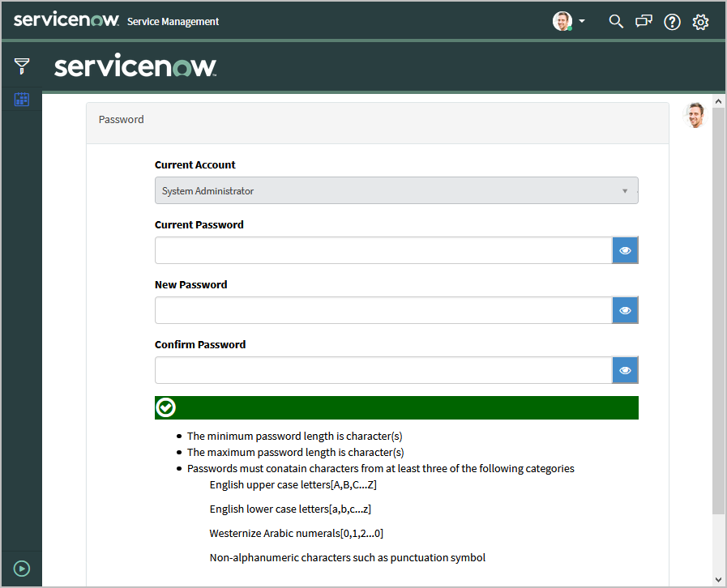The width and height of the screenshot is (727, 588).
Task: Click the play circle icon at bottom left
Action: pos(22,569)
